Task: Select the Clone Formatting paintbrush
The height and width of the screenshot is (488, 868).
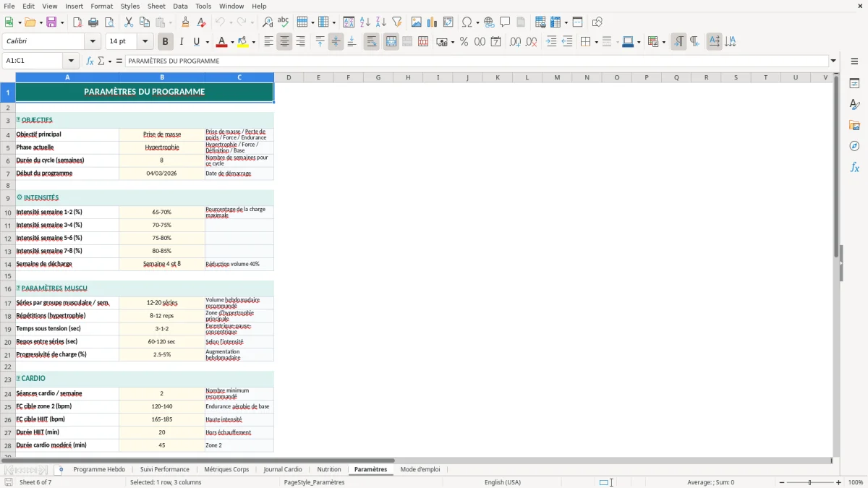Action: [185, 22]
